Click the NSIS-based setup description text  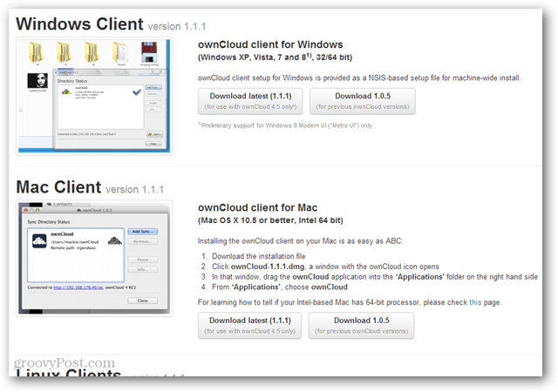(359, 78)
